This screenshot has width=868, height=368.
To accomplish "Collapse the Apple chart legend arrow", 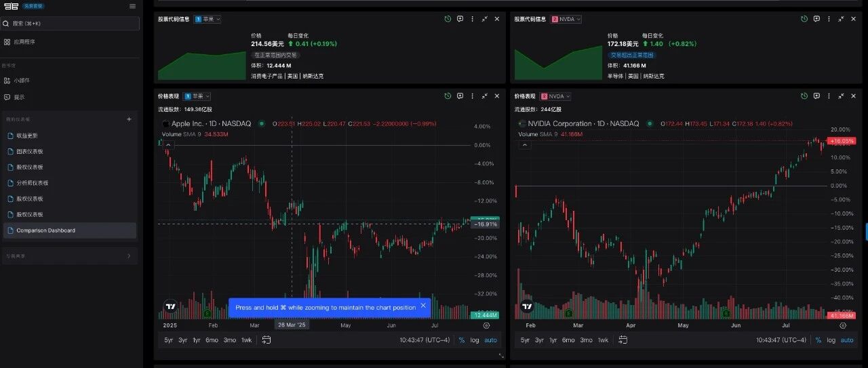I will pos(168,144).
